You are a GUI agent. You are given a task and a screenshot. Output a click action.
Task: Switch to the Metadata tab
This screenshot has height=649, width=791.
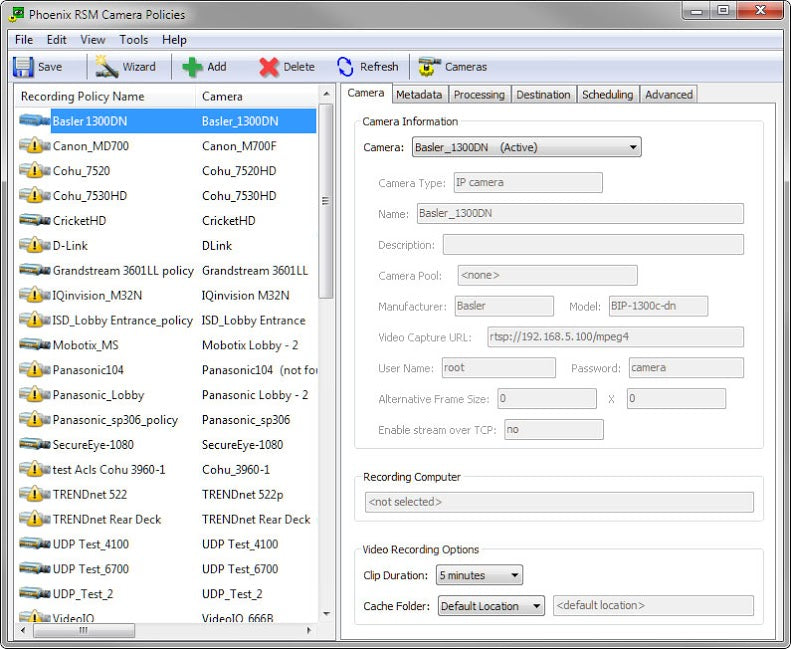tap(418, 94)
